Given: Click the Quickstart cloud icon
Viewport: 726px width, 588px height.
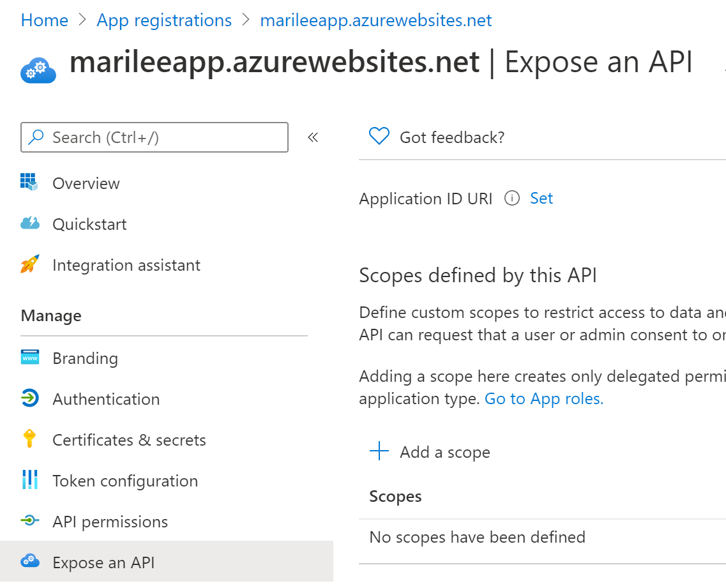Looking at the screenshot, I should [30, 223].
